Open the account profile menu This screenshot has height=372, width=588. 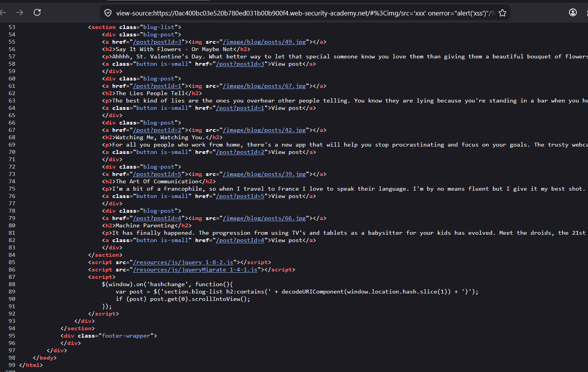coord(573,12)
